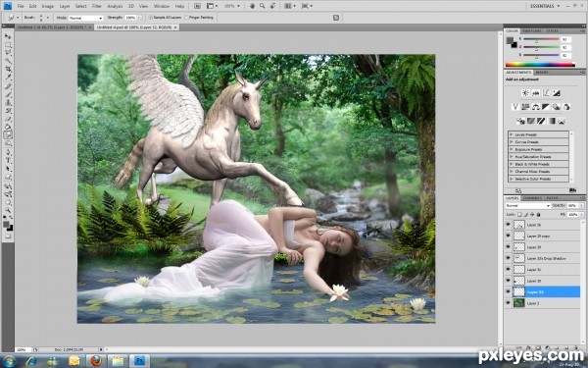Click the Windows Start button
Viewport: 588px width, 368px height.
pos(8,361)
